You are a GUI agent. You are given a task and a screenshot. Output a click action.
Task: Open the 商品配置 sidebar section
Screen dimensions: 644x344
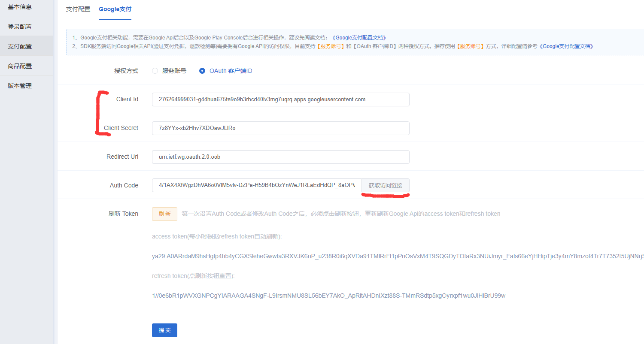[20, 66]
